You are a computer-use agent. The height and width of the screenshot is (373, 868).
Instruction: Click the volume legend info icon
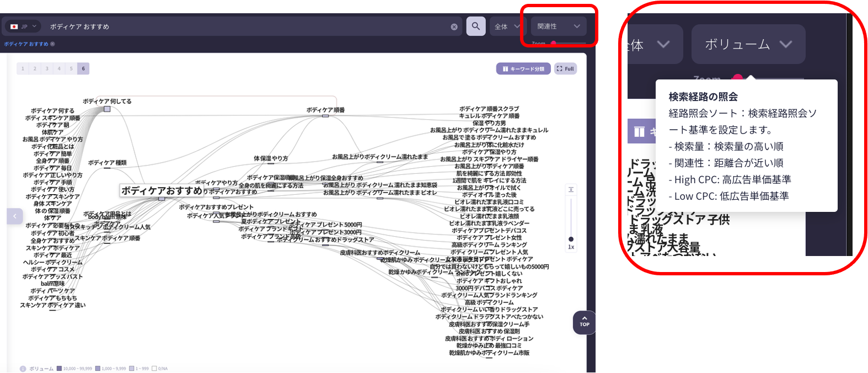pyautogui.click(x=23, y=369)
